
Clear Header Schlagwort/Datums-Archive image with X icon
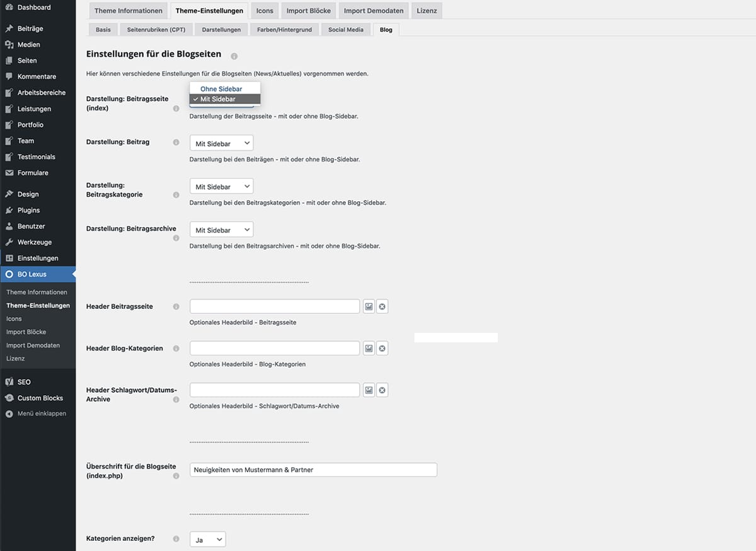coord(382,391)
